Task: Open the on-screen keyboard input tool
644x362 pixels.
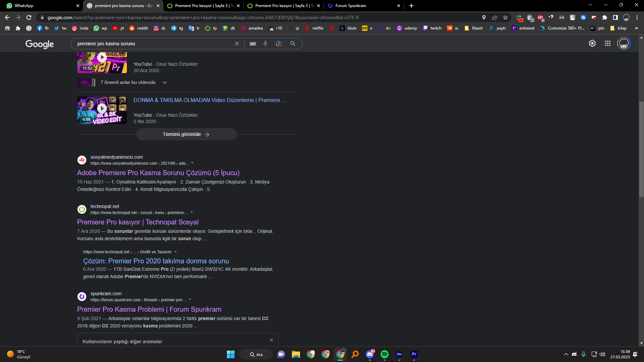Action: point(253,44)
